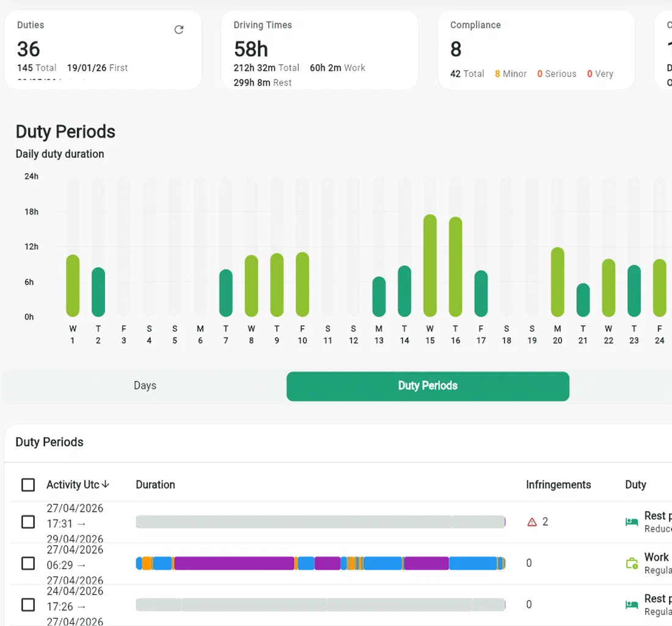Click the chart bar for Wednesday 22
The height and width of the screenshot is (626, 672).
(608, 288)
